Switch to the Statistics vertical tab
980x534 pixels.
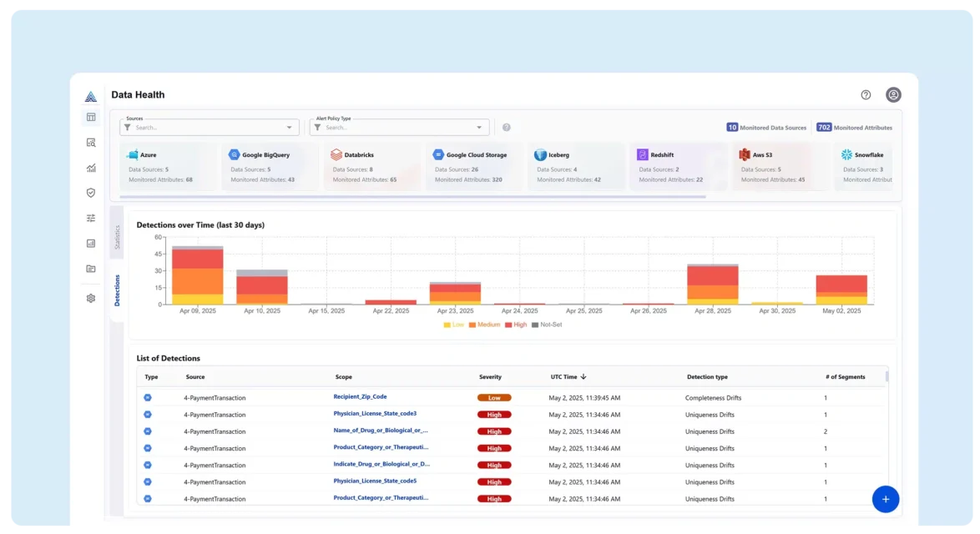pos(117,236)
